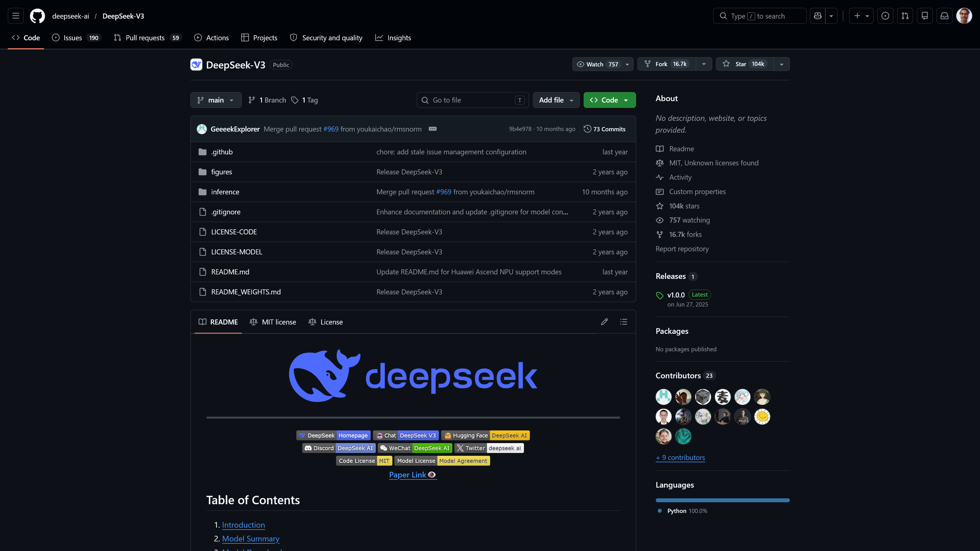Open the Introduction table of contents link
The image size is (980, 551).
243,525
